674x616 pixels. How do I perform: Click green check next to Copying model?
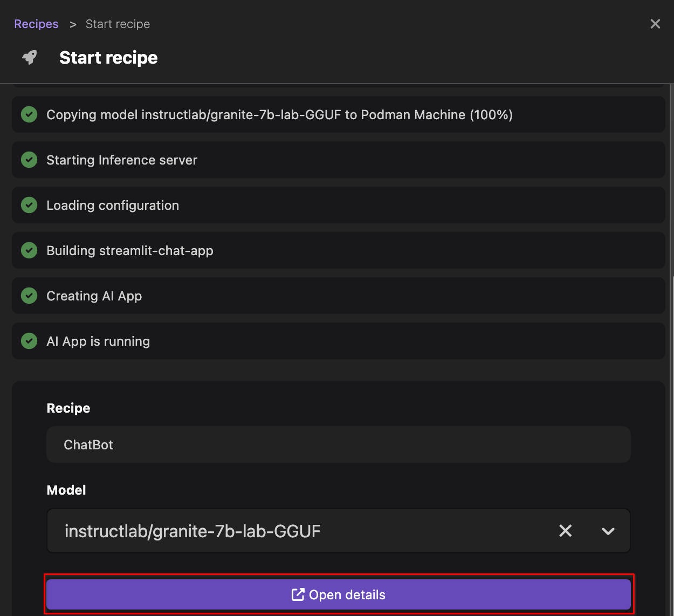tap(29, 114)
